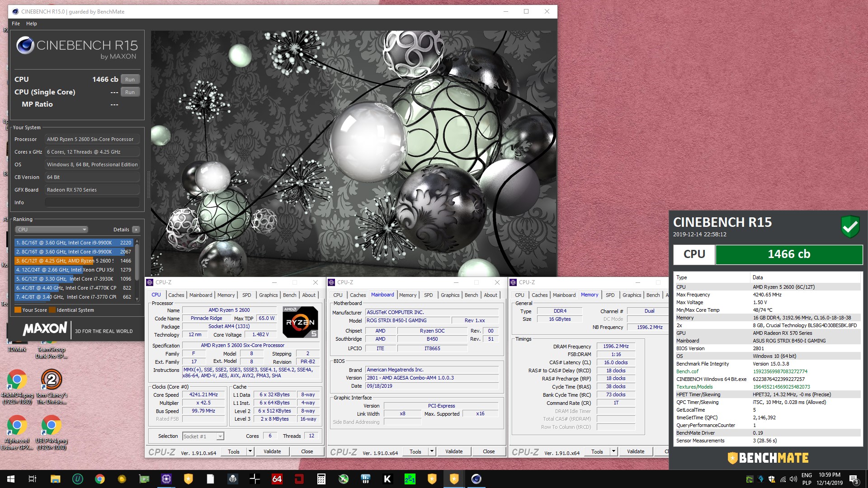Click the Textures/Models link in BenchMate

click(694, 387)
